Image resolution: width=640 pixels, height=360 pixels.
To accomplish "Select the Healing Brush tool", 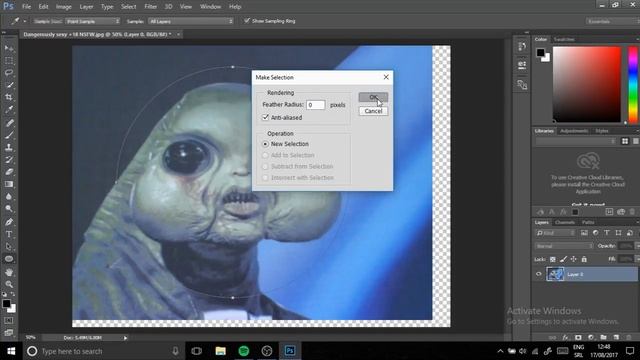I will [x=9, y=123].
